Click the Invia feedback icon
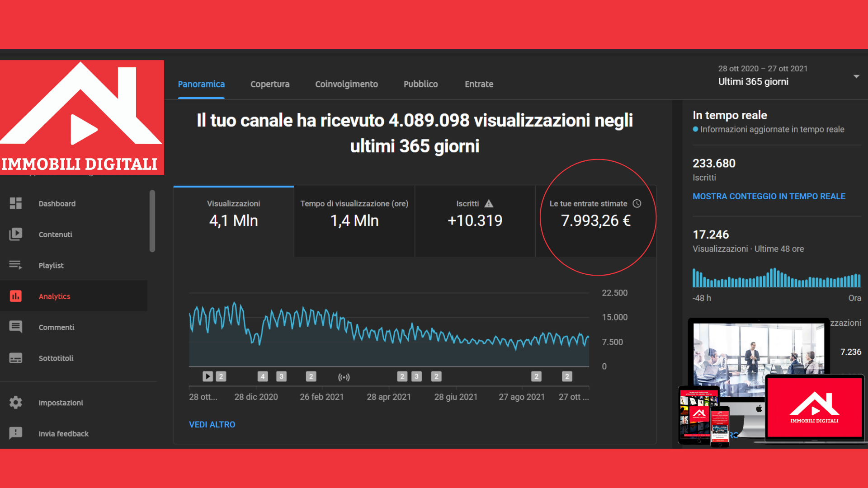Screen dimensions: 868x488 point(16,433)
